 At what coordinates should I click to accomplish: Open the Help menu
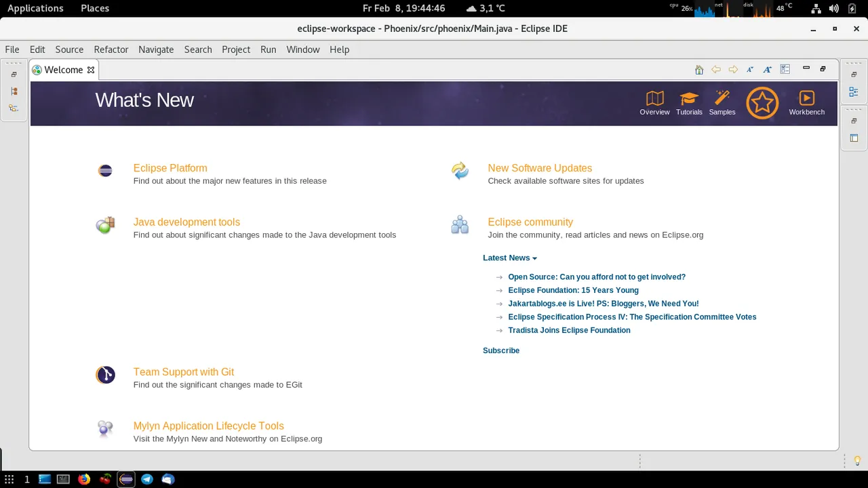click(x=339, y=49)
